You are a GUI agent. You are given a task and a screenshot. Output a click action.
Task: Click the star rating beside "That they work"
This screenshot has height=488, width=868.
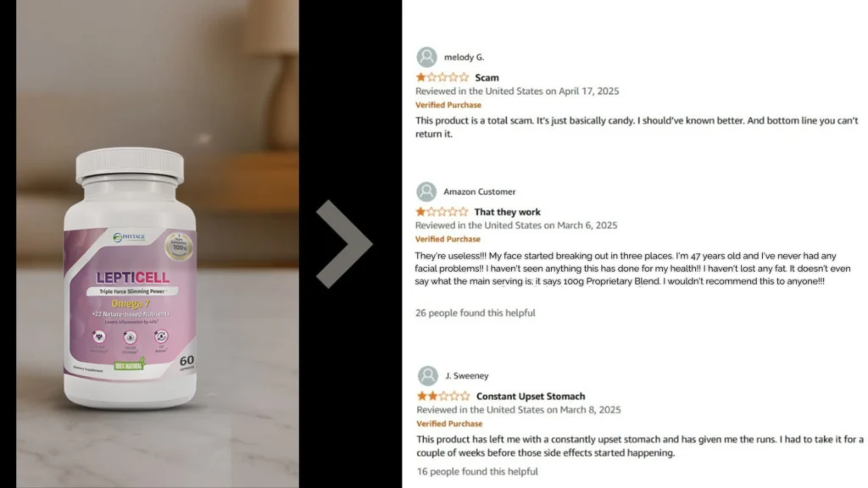tap(442, 212)
